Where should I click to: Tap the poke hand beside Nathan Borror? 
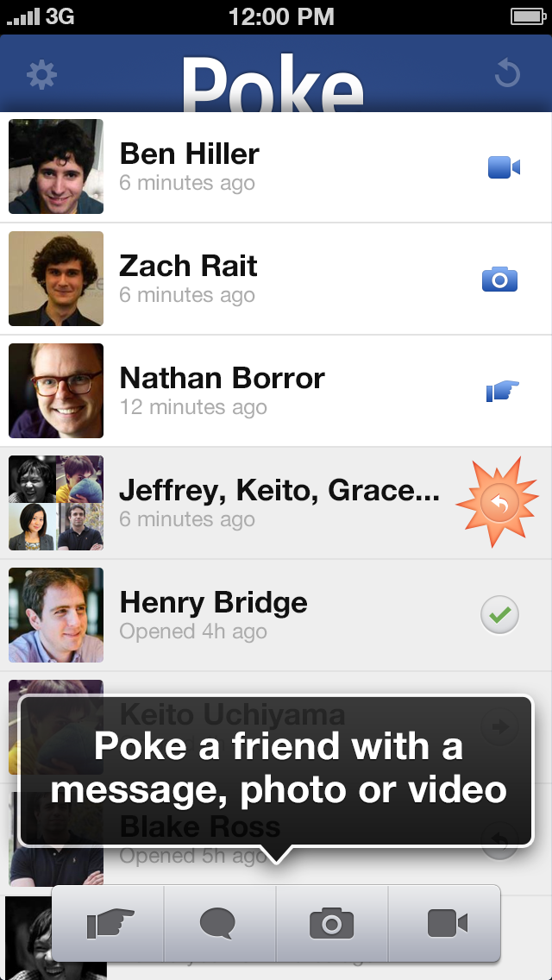(502, 393)
